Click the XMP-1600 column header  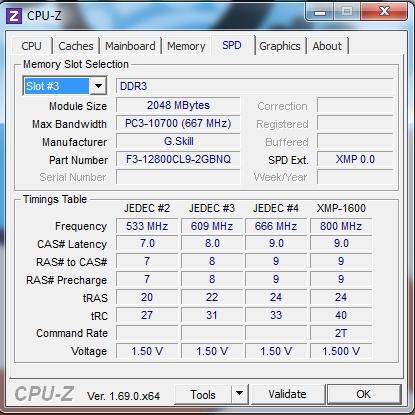(x=341, y=208)
